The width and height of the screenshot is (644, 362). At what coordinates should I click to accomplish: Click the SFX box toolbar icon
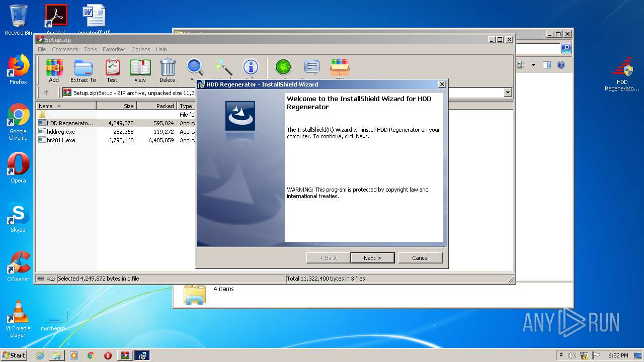click(340, 68)
